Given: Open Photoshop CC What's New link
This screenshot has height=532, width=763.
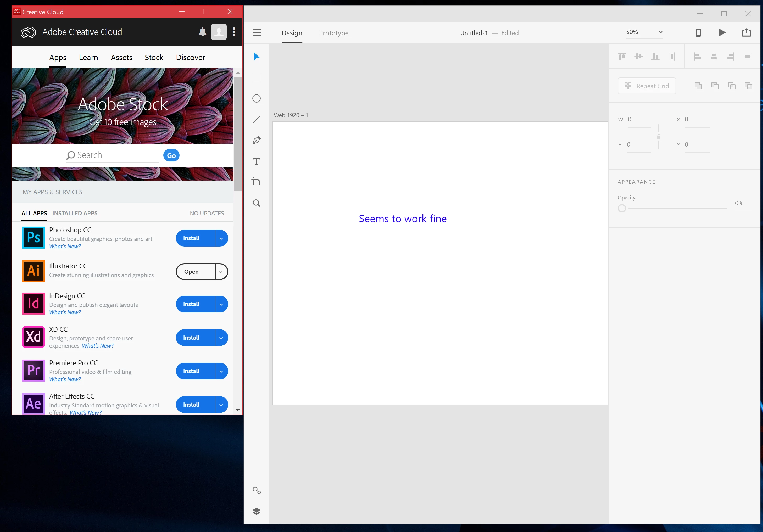Looking at the screenshot, I should [x=65, y=246].
